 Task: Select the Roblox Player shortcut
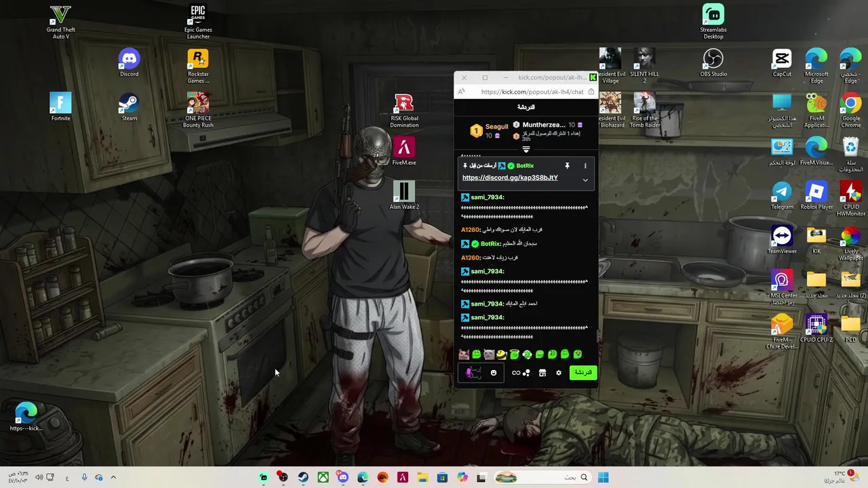click(816, 195)
